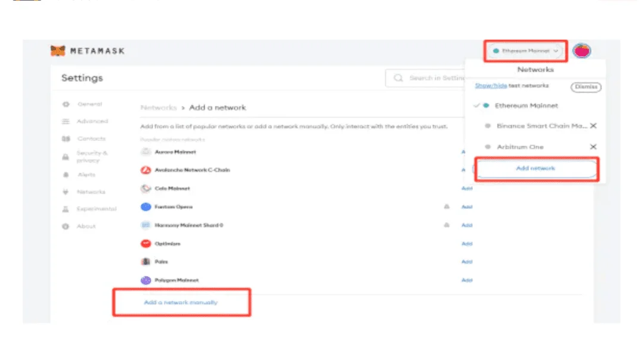Click the Avalanche Network C-Chain name
This screenshot has width=644, height=363.
pos(192,170)
